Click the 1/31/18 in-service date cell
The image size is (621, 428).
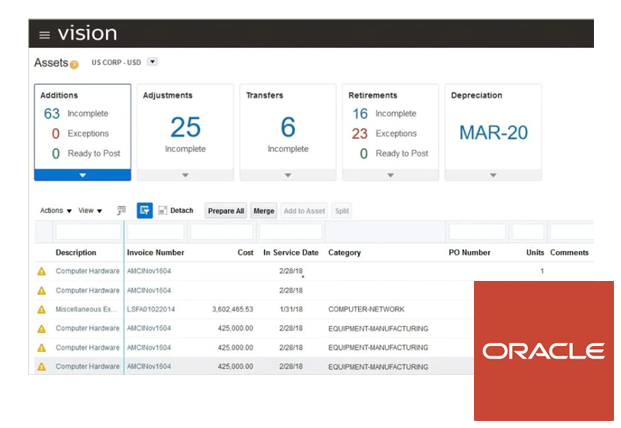pos(291,309)
